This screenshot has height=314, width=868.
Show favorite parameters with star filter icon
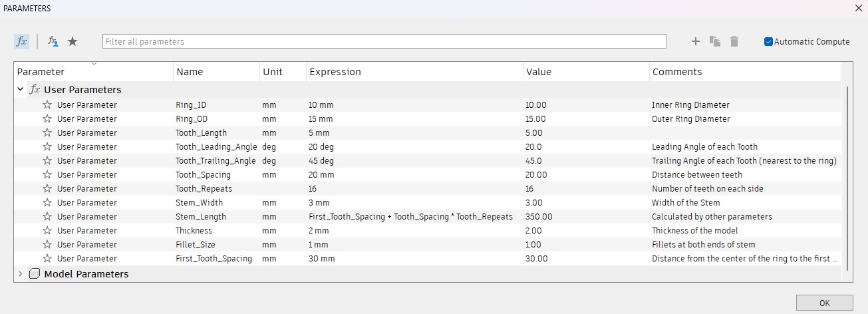coord(72,41)
